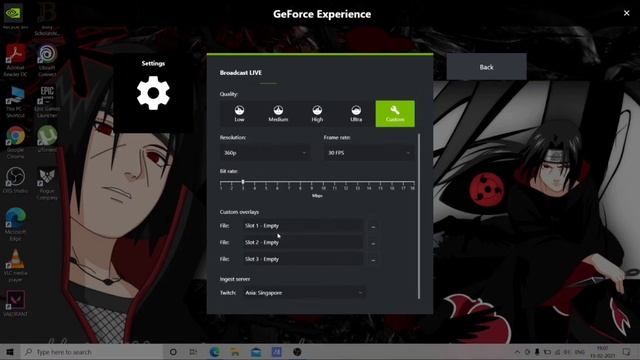Viewport: 640px width, 360px height.
Task: Click the panel's vertical scrollbar
Action: [419, 216]
